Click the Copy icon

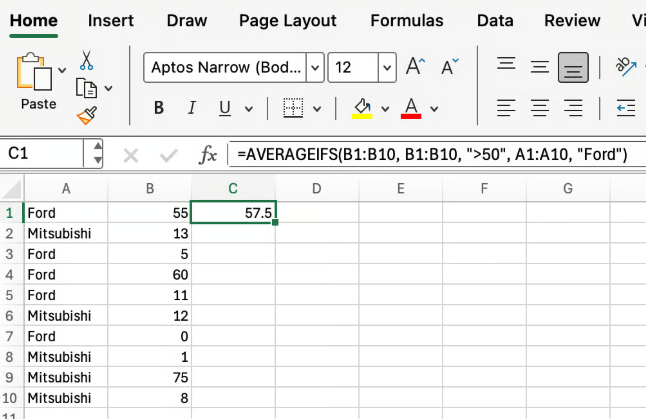point(86,88)
